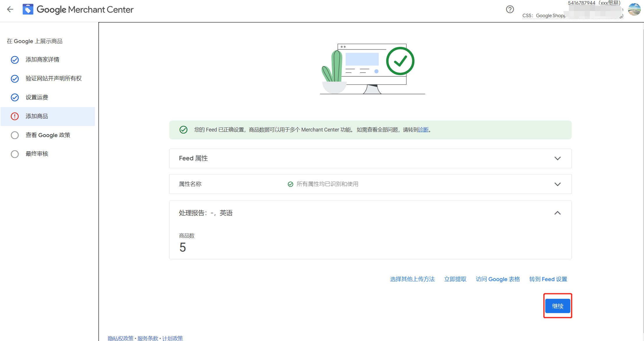Open 隐私权政策 footer link
This screenshot has width=644, height=341.
click(121, 338)
